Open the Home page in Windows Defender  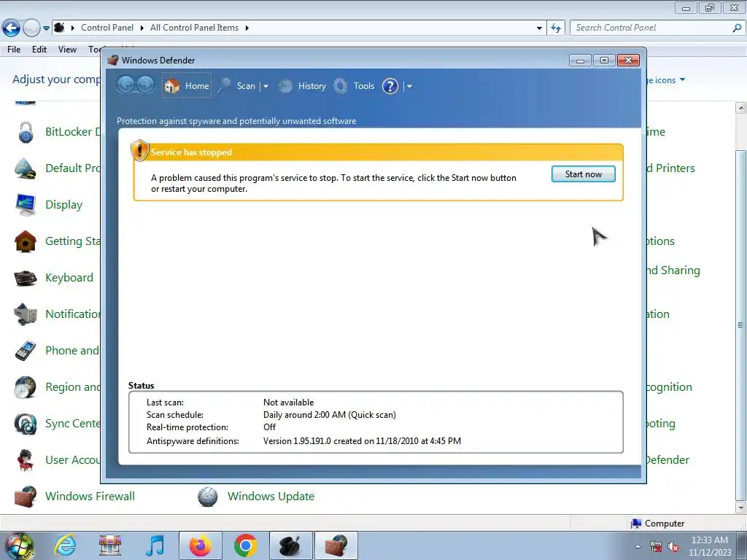[x=187, y=86]
